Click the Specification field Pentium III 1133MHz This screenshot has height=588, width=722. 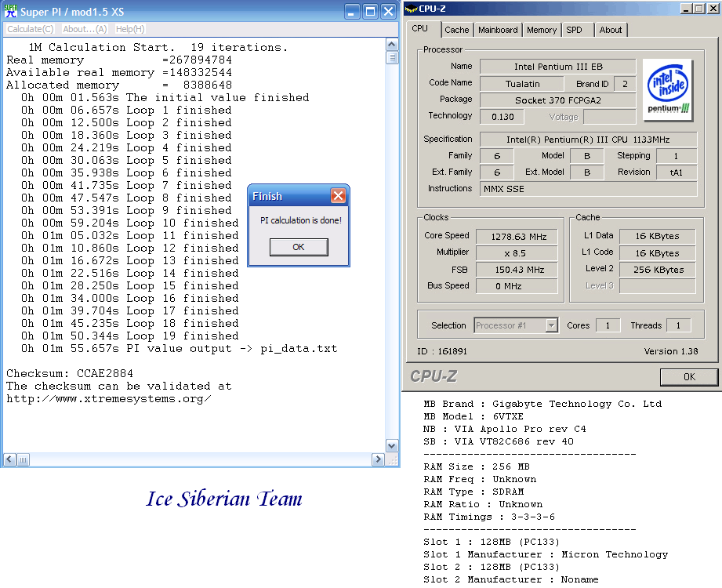click(589, 140)
